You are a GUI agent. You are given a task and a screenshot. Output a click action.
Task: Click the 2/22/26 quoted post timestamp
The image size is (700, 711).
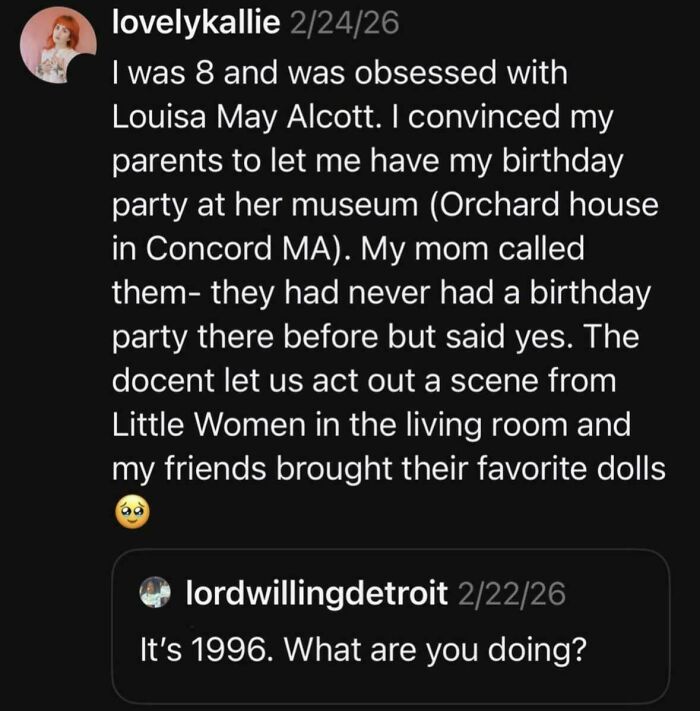pyautogui.click(x=511, y=593)
